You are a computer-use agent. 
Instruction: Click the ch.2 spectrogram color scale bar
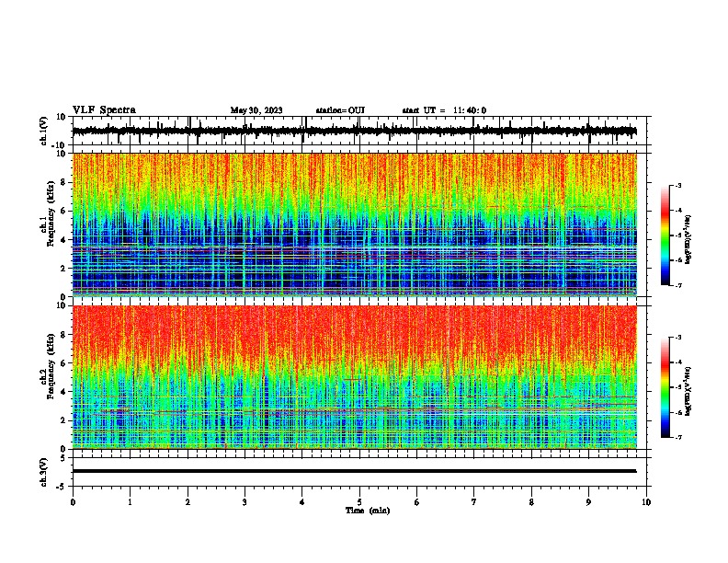pos(665,387)
